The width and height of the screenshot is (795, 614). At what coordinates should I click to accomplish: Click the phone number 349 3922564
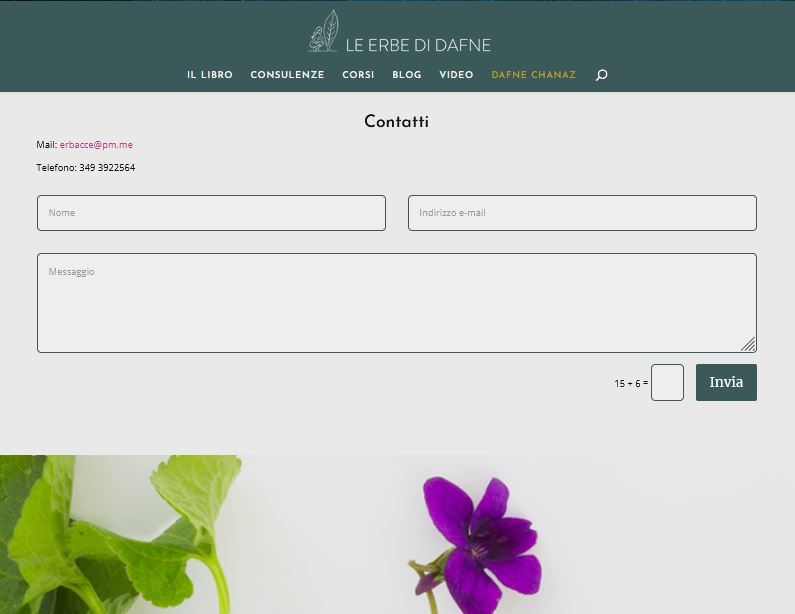coord(107,167)
